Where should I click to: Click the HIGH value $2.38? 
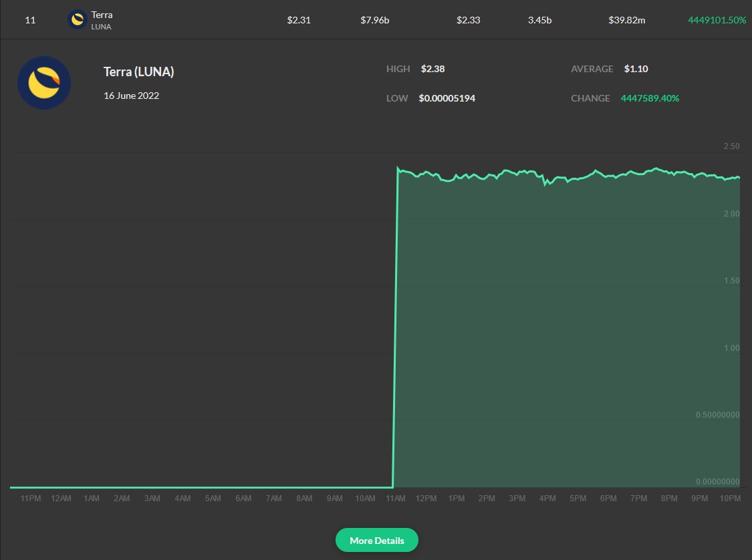pyautogui.click(x=432, y=69)
